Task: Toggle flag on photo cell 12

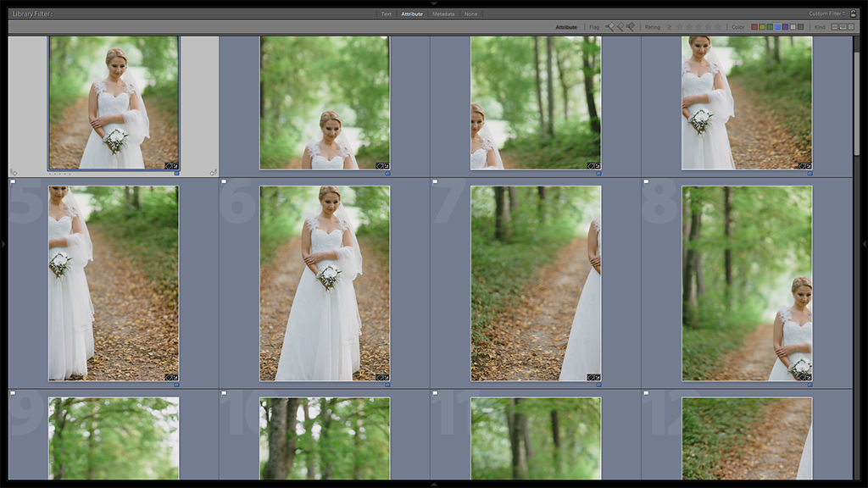Action: [x=646, y=393]
